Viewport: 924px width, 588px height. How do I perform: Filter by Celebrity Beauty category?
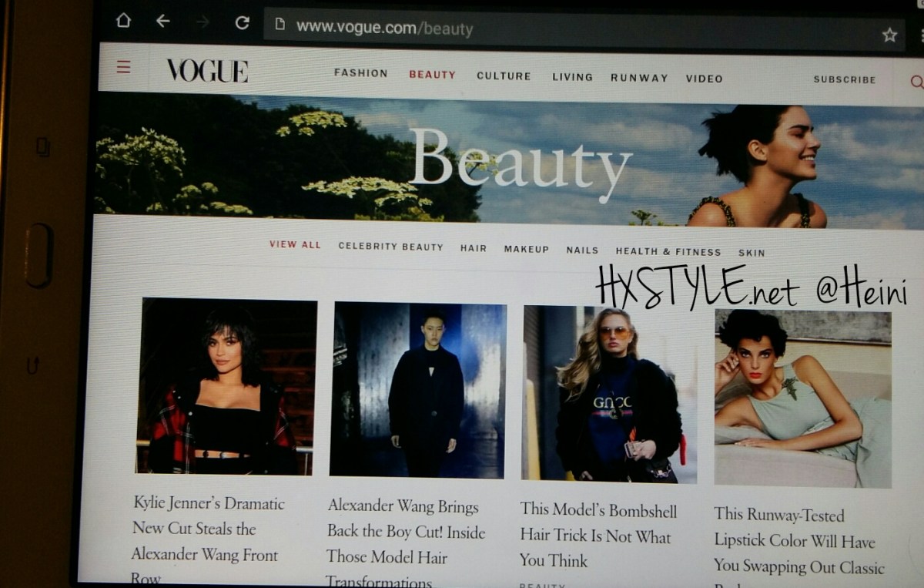tap(390, 247)
